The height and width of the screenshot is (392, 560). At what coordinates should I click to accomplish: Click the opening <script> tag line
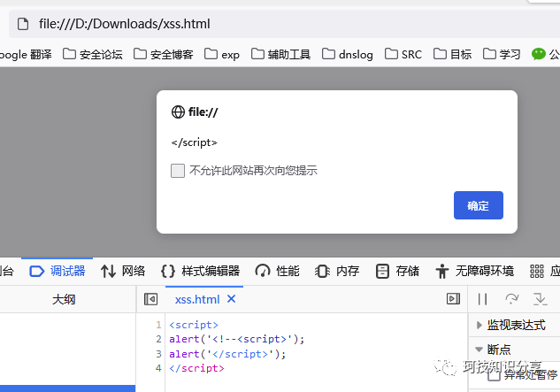pos(194,325)
